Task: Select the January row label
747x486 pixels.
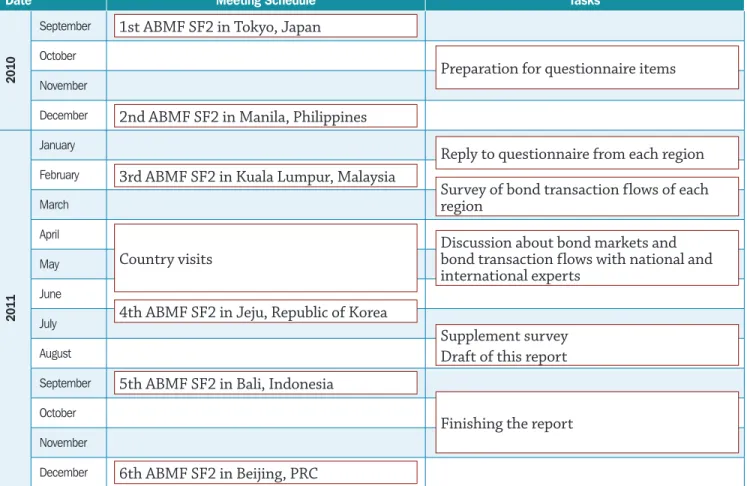Action: point(57,145)
